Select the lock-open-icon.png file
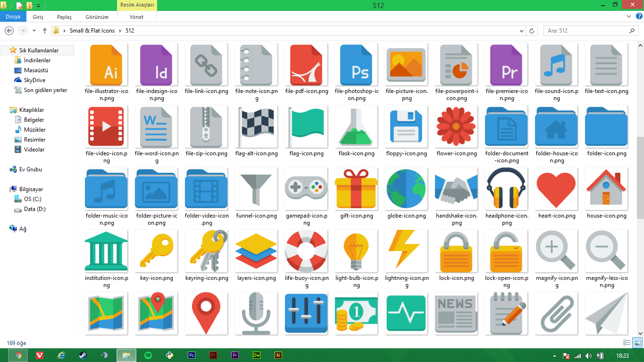The width and height of the screenshot is (644, 362). point(506,252)
